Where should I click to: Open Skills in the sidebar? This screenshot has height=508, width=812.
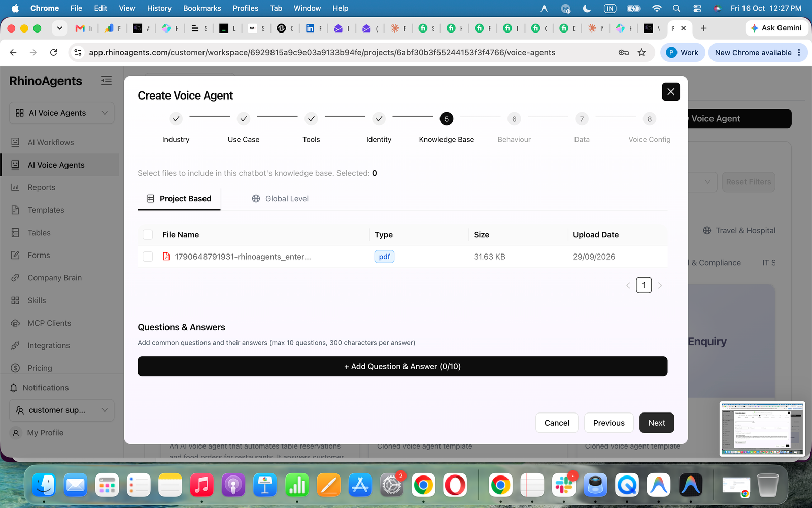coord(37,300)
